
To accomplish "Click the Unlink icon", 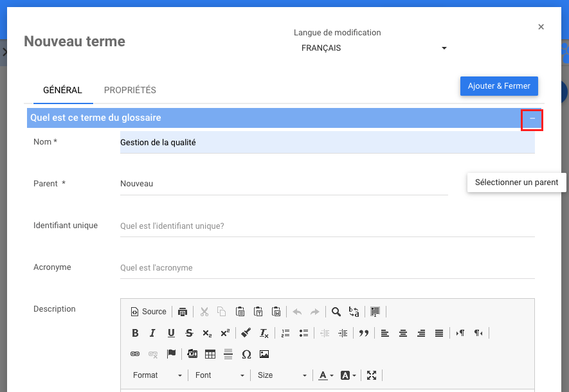I will point(153,354).
